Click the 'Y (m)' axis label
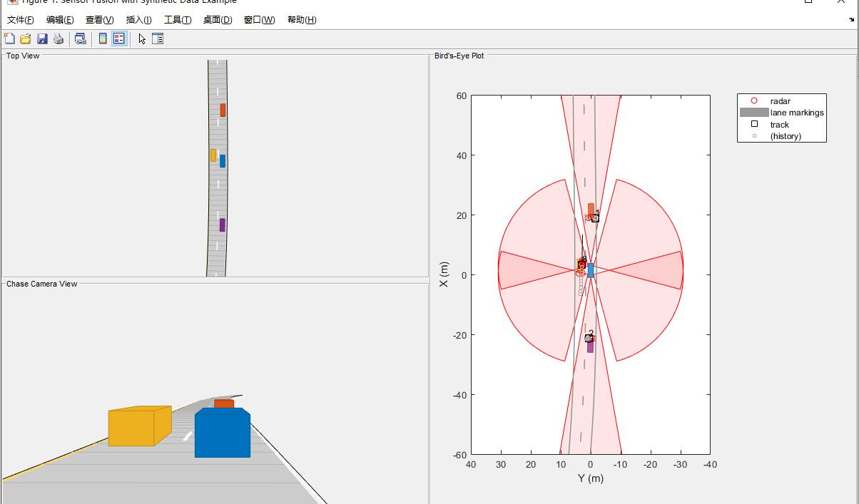Viewport: 859px width, 504px height. 591,478
